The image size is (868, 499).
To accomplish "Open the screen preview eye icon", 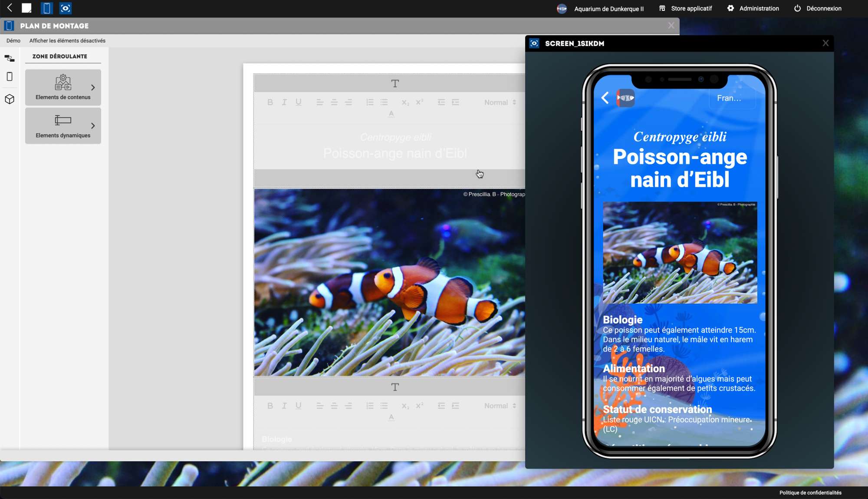I will (66, 8).
